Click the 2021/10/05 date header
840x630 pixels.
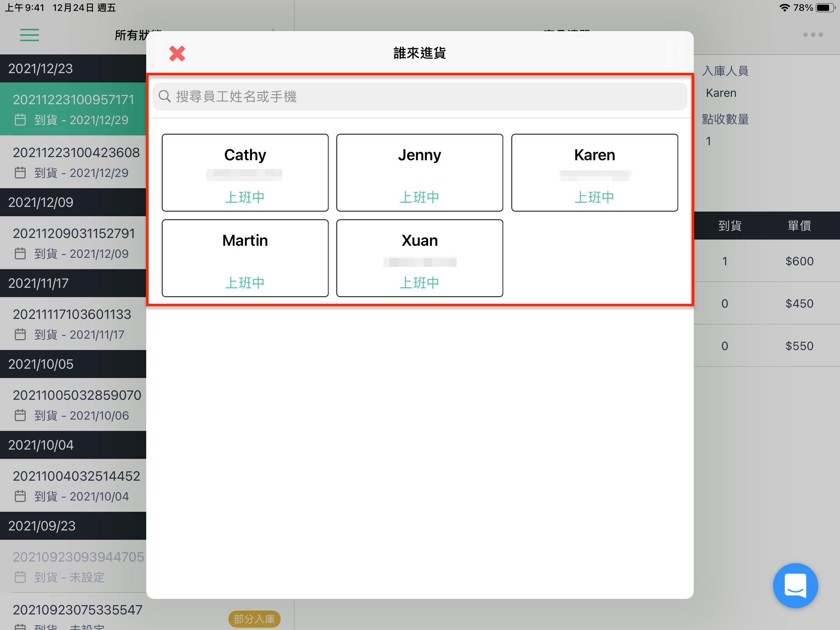tap(73, 364)
